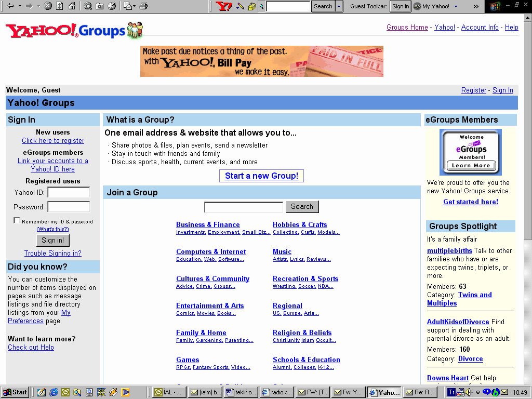Switch to the 'FW: [T...' taskbar window

point(313,392)
